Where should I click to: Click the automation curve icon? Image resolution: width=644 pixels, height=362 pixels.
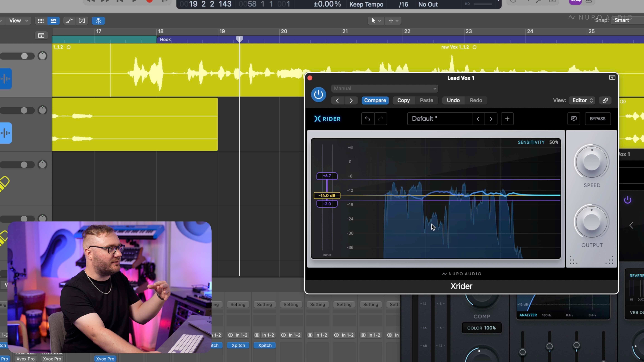click(x=69, y=21)
